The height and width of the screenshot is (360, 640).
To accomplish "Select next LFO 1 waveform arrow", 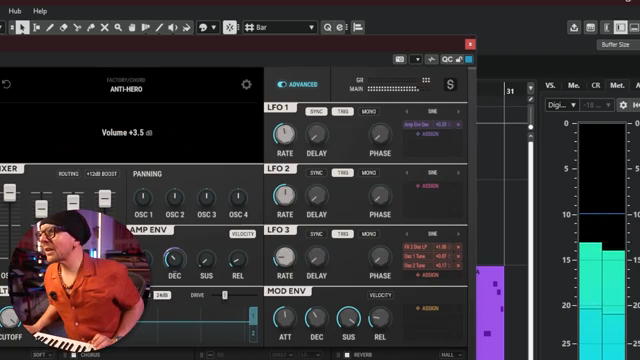I will tap(458, 111).
